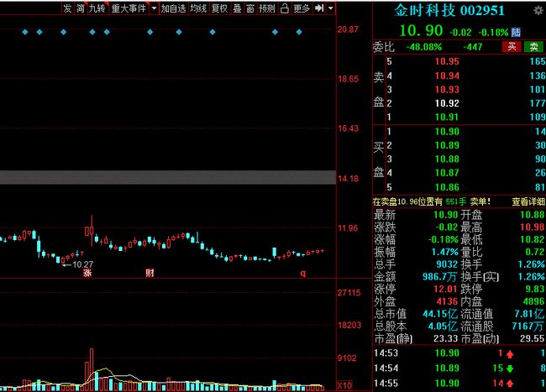Image resolution: width=546 pixels, height=392 pixels.
Task: Click the arrow-to-bar icon in toolbar
Action: [319, 8]
